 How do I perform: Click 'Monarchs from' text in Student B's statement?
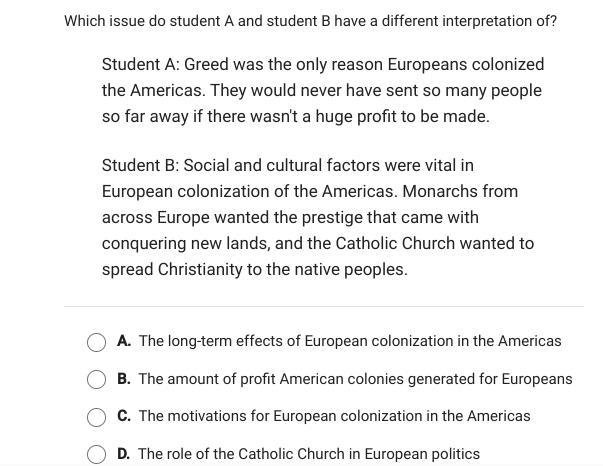pos(460,191)
